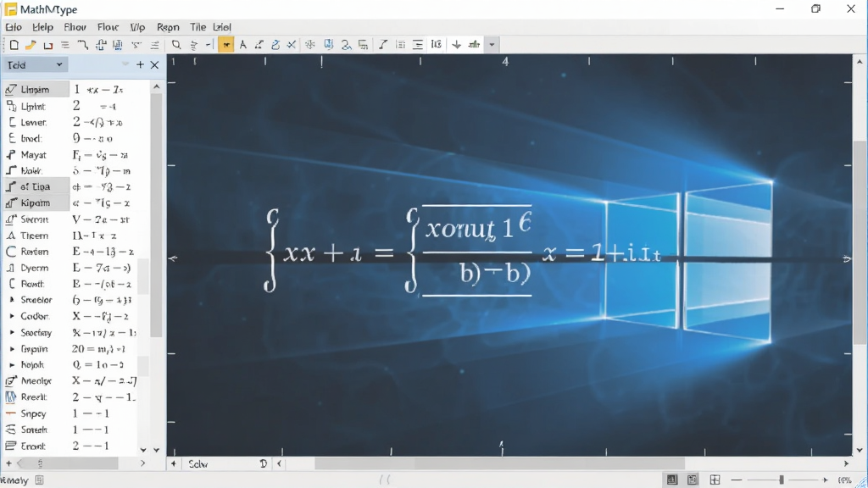Expand the Gmpiin tree item
Screen dimensions: 868x488
tap(12, 349)
